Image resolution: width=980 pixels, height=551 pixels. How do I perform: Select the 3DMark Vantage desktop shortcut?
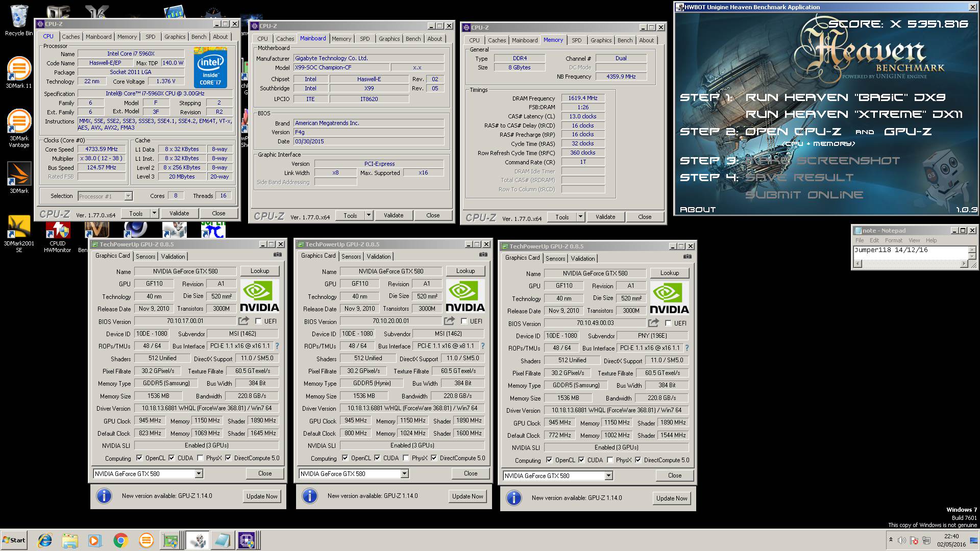(x=18, y=128)
